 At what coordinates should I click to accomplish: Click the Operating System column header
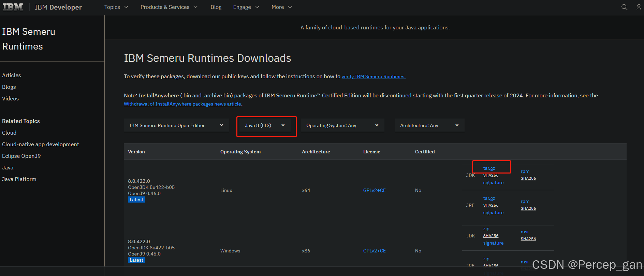coord(240,152)
